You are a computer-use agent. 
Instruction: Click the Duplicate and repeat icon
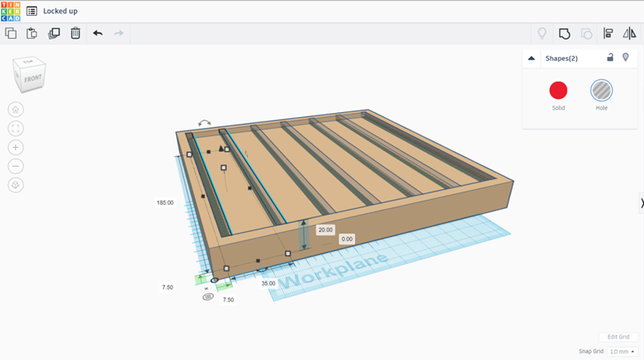coord(54,33)
